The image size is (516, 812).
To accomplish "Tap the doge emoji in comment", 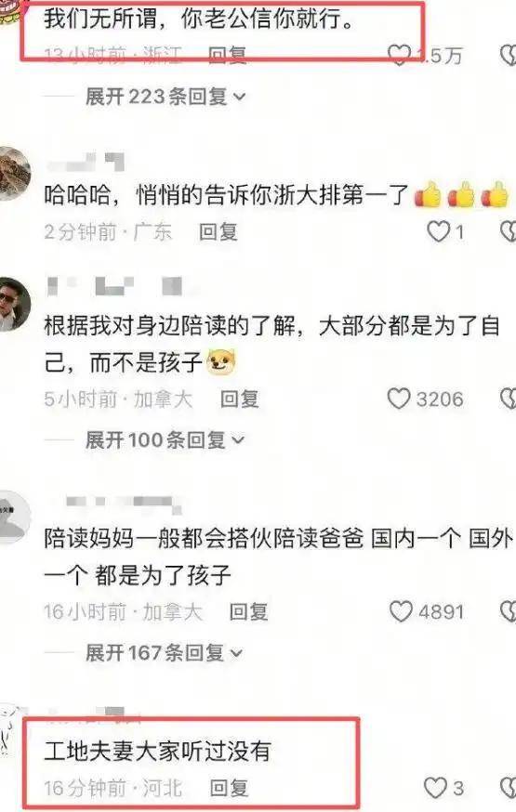I will 221,362.
